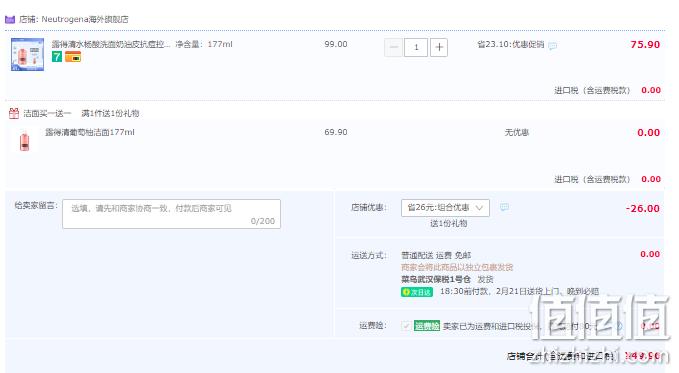679x373 pixels.
Task: Click the -26.00 store discount amount
Action: 643,208
